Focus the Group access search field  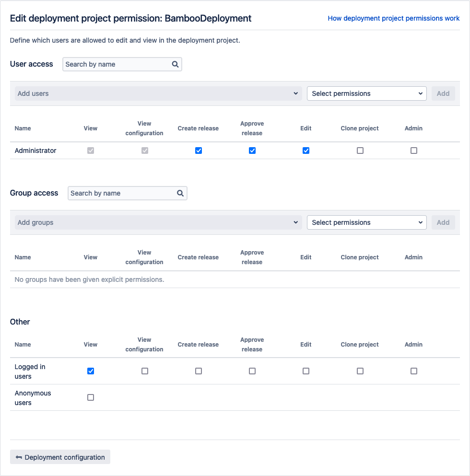[122, 193]
